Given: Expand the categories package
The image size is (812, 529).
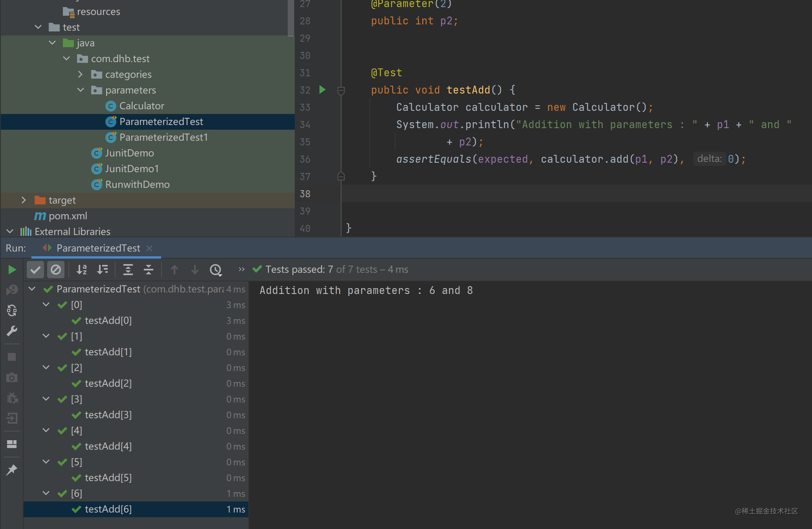Looking at the screenshot, I should coord(81,74).
